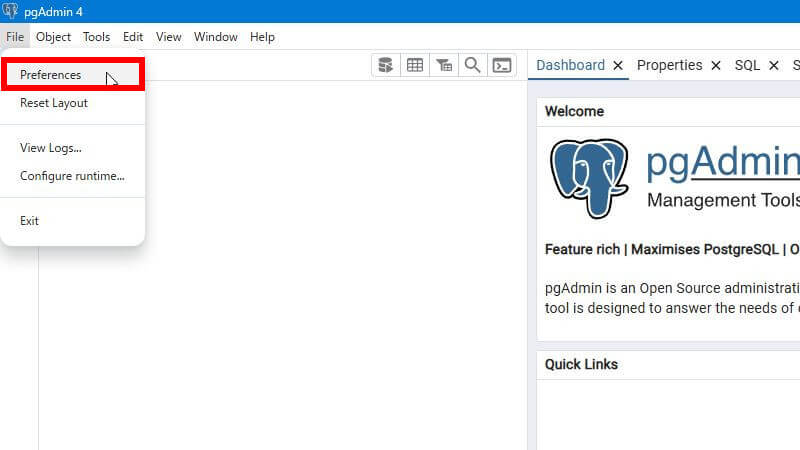Open the Window menu
Screen dimensions: 800x450
click(215, 37)
